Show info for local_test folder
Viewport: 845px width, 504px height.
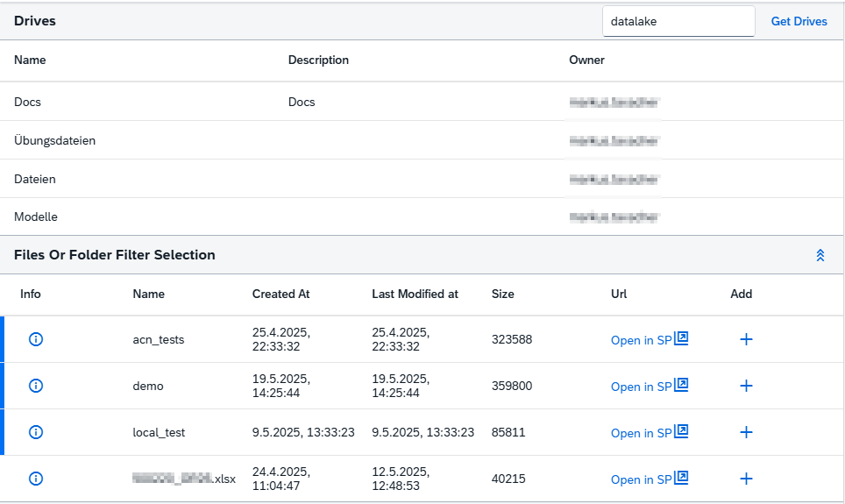tap(36, 432)
